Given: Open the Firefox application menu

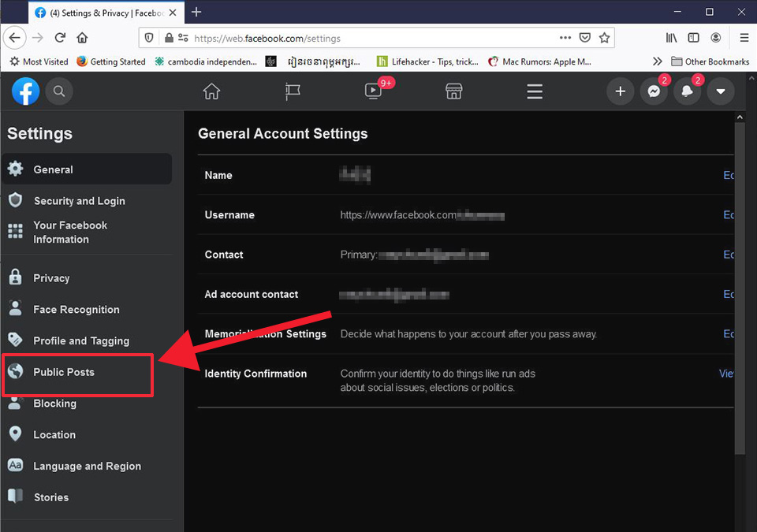Looking at the screenshot, I should click(x=744, y=38).
